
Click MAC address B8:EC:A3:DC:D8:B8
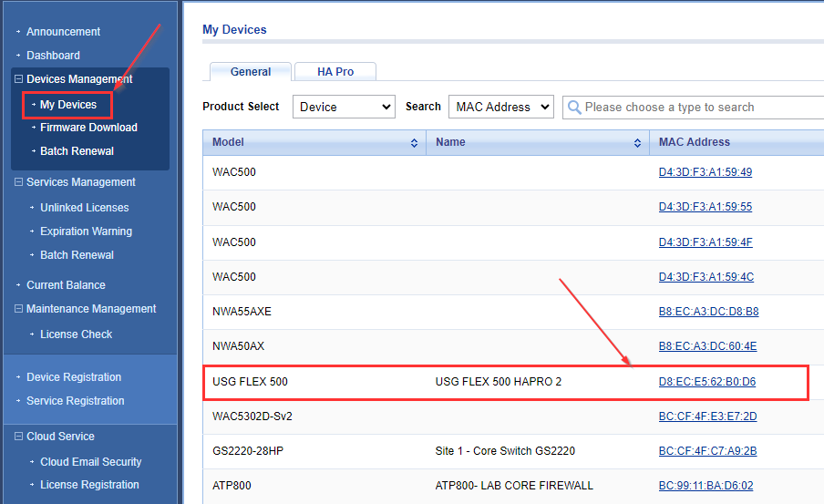[x=708, y=312]
